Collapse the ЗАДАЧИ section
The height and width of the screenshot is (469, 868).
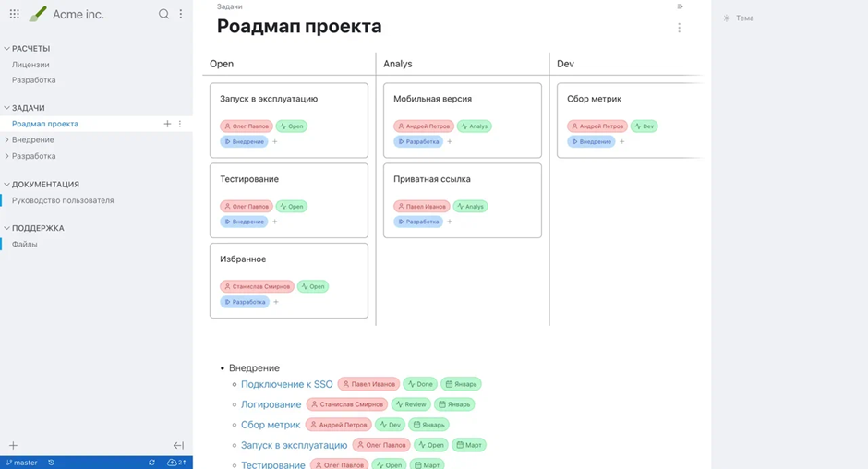click(6, 108)
